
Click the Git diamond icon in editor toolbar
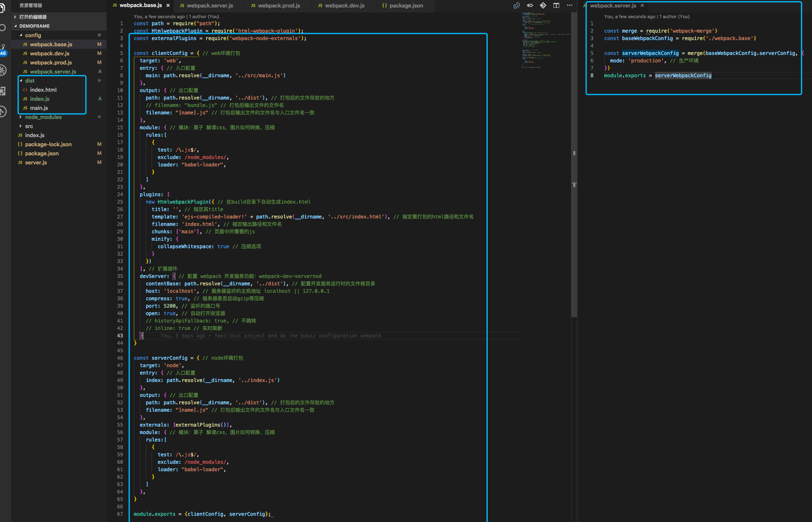coord(543,5)
